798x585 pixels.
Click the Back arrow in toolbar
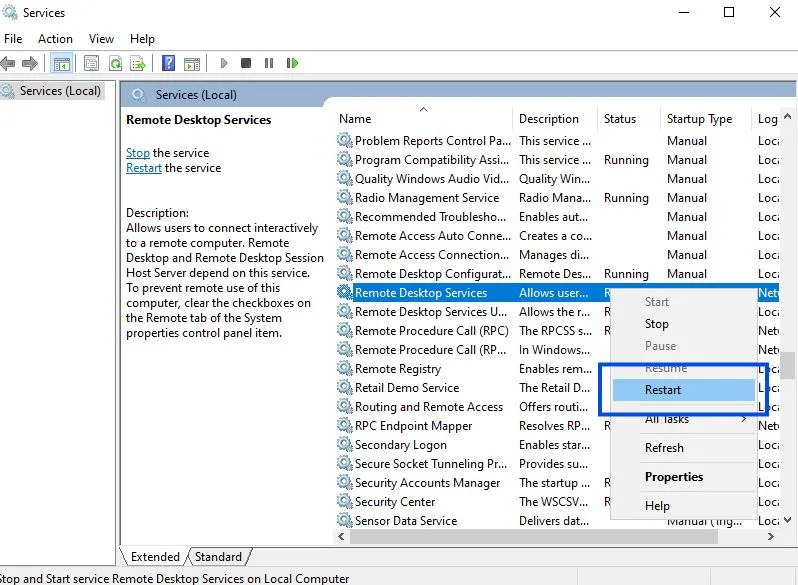click(x=8, y=63)
